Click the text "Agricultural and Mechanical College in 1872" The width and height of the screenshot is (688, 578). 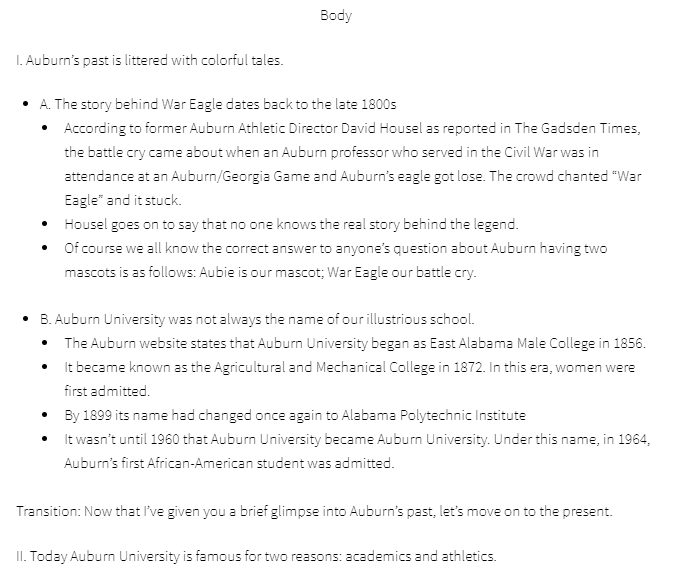pyautogui.click(x=348, y=367)
